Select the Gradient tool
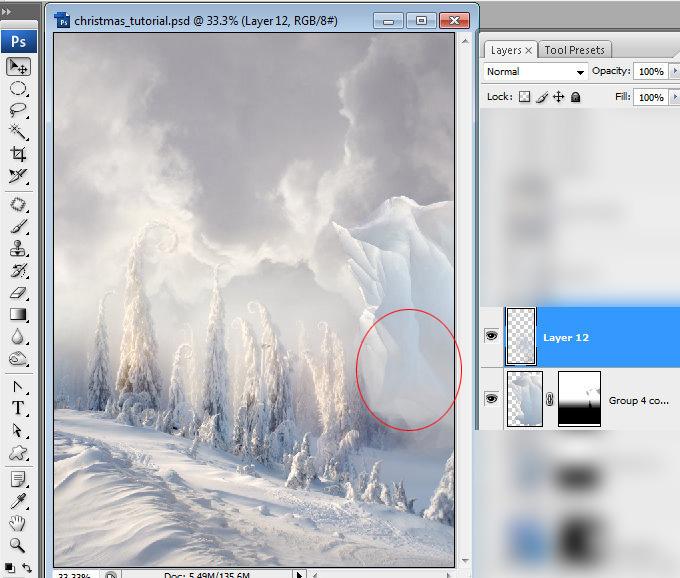Screen dimensions: 680x578 tap(18, 314)
